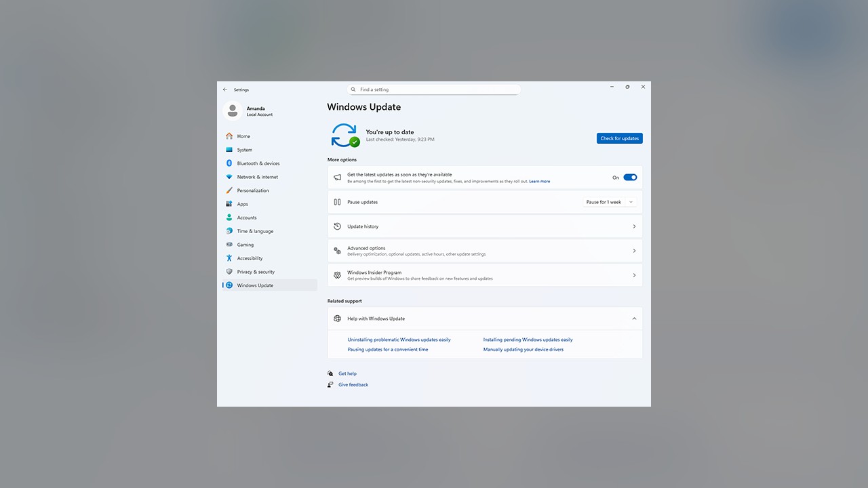
Task: Click the System monitor icon
Action: (x=229, y=150)
